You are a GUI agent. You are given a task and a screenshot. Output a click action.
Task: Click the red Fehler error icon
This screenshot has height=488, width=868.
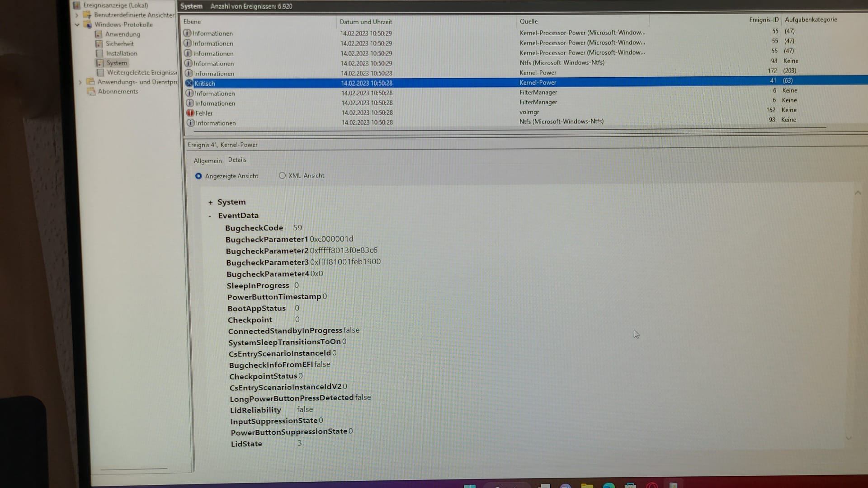[190, 113]
